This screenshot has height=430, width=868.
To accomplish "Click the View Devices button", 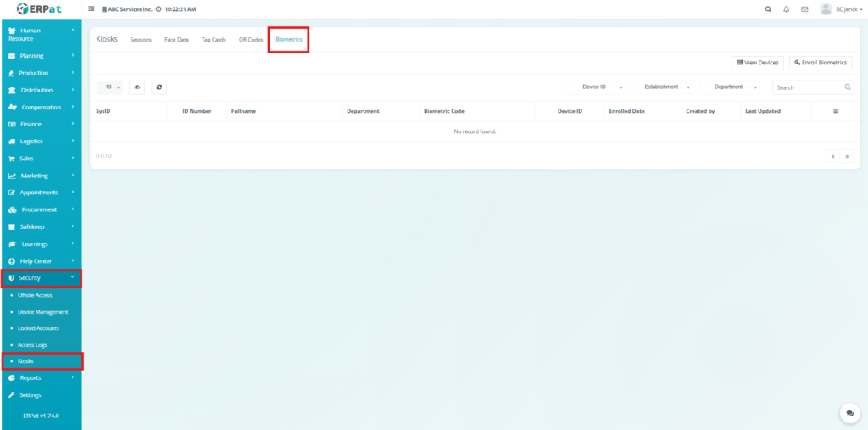I will tap(757, 63).
